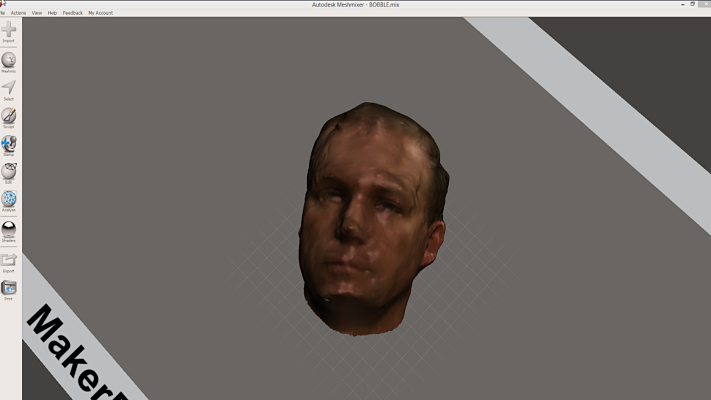Viewport: 711px width, 400px height.
Task: Open the Shaders panel
Action: click(9, 231)
